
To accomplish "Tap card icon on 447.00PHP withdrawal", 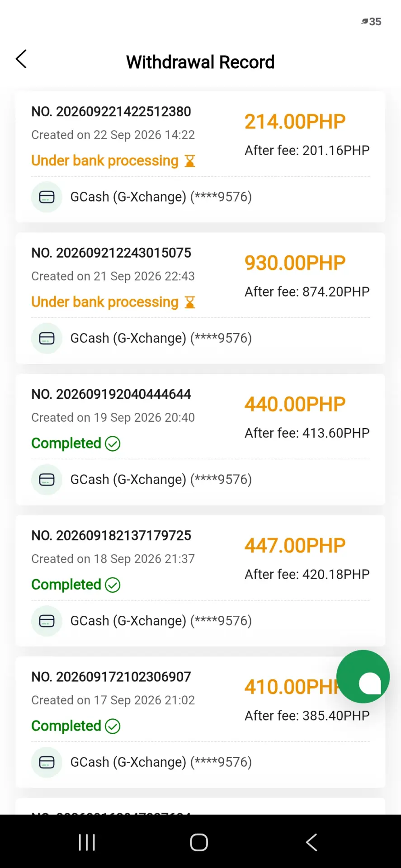I will click(47, 621).
